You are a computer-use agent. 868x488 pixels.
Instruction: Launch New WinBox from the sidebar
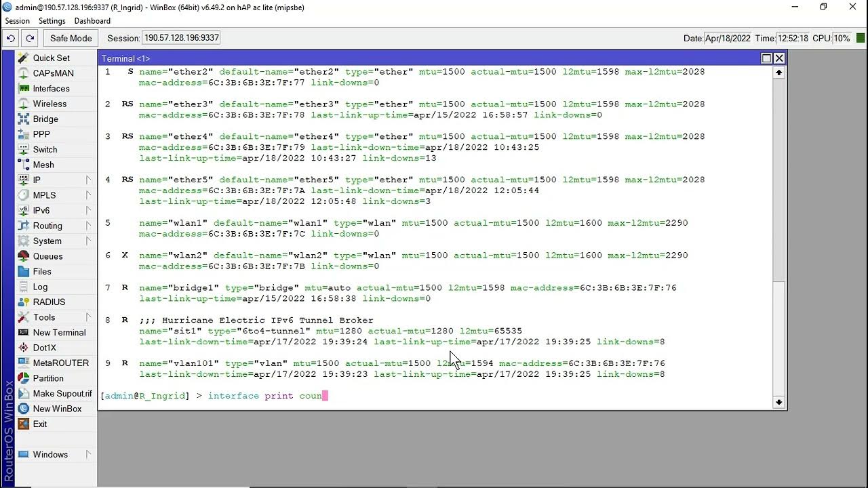pyautogui.click(x=57, y=409)
